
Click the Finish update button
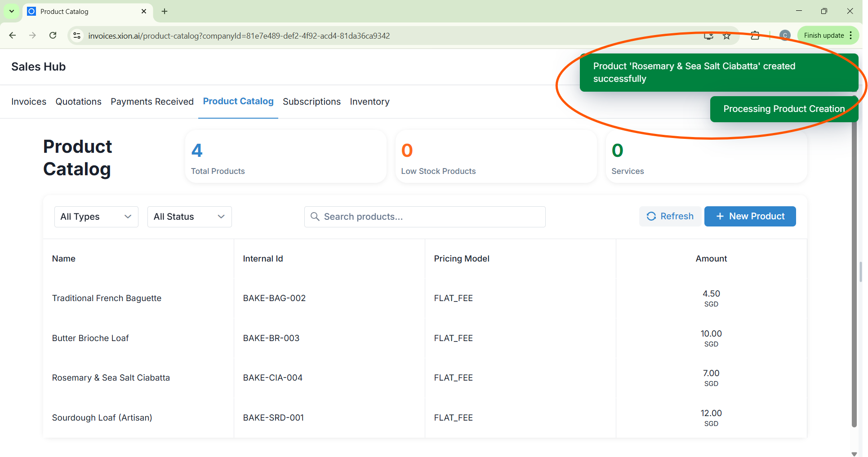[x=823, y=35]
